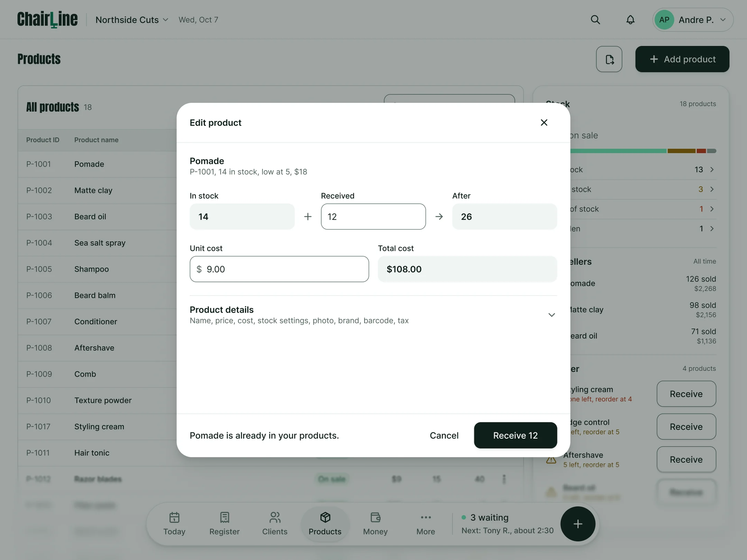The image size is (747, 560).
Task: Receive stock for Aftershave
Action: point(686,459)
